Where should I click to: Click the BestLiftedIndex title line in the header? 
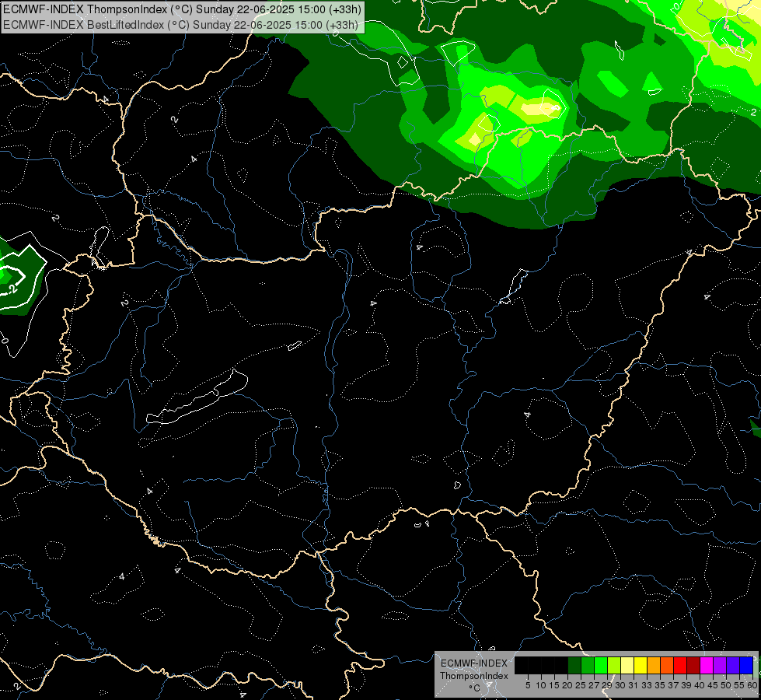tap(180, 25)
